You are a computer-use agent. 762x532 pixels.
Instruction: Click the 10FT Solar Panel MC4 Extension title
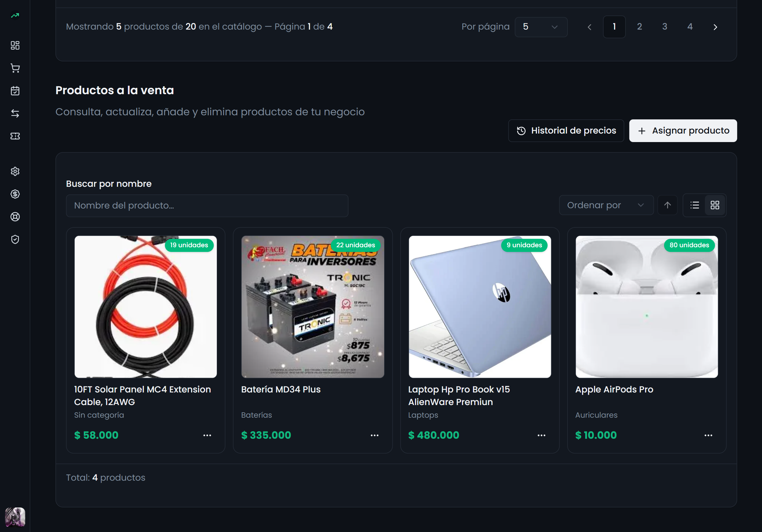(x=142, y=396)
